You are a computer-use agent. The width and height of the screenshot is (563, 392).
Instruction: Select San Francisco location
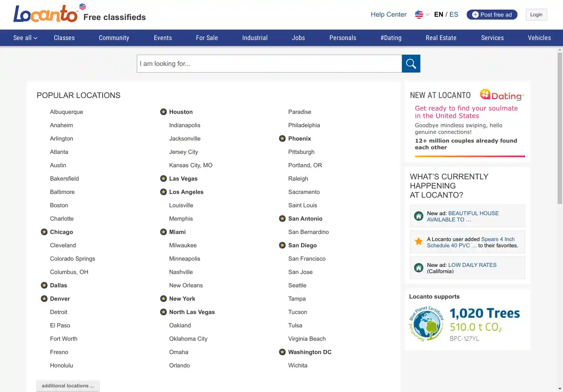[x=307, y=259]
